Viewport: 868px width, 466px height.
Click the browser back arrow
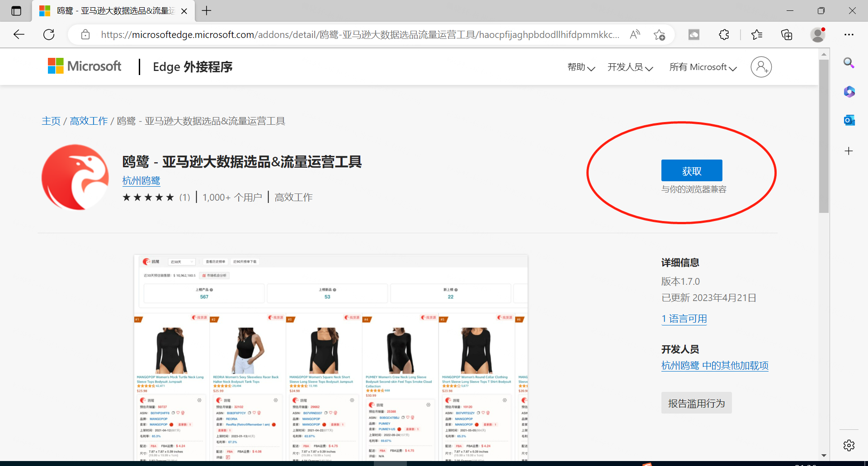19,34
